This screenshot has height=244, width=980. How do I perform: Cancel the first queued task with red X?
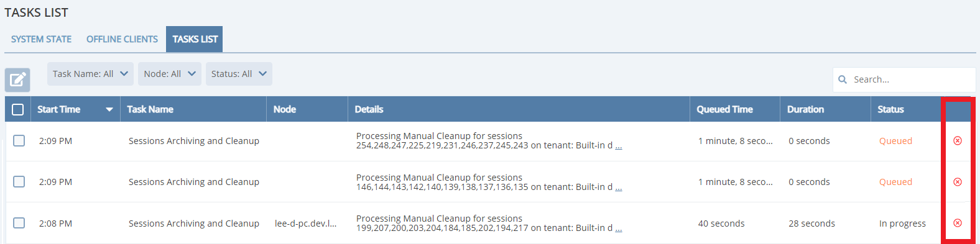(958, 141)
